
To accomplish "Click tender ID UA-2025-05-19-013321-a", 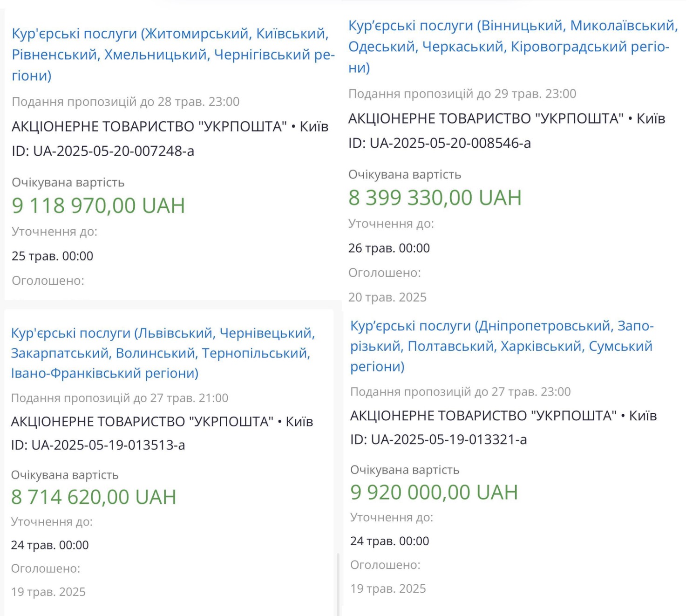I will click(x=438, y=439).
